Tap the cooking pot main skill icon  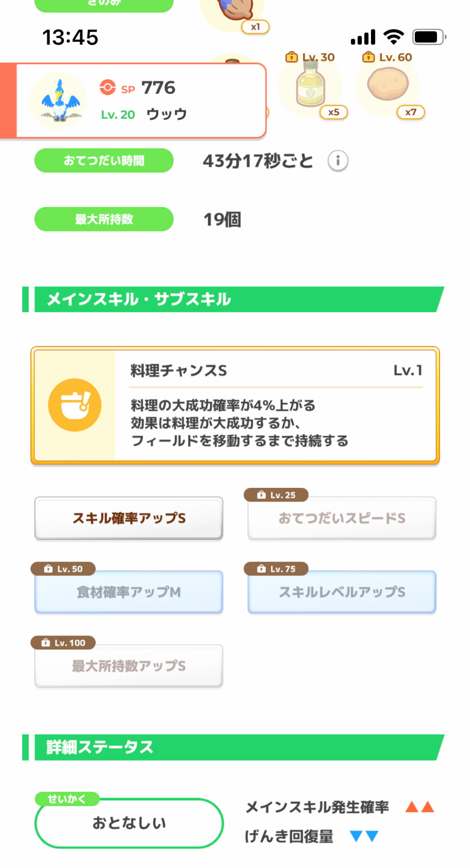[x=75, y=405]
